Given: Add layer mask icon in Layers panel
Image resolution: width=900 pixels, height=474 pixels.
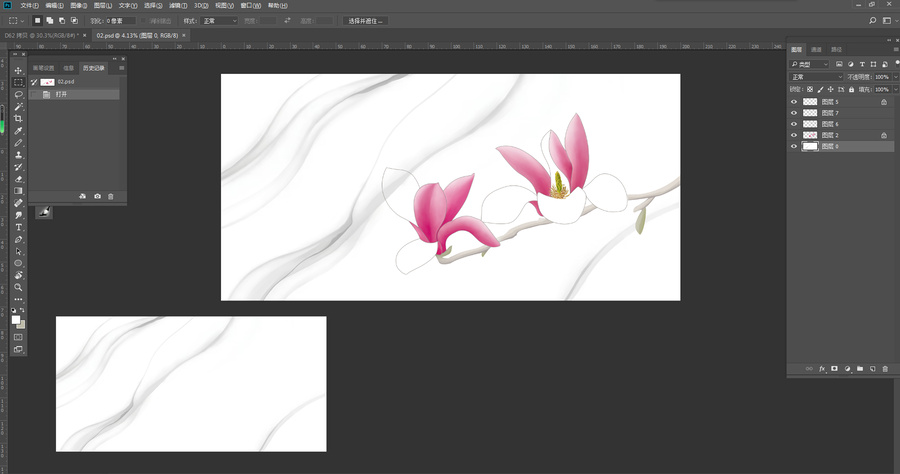Looking at the screenshot, I should [x=835, y=368].
